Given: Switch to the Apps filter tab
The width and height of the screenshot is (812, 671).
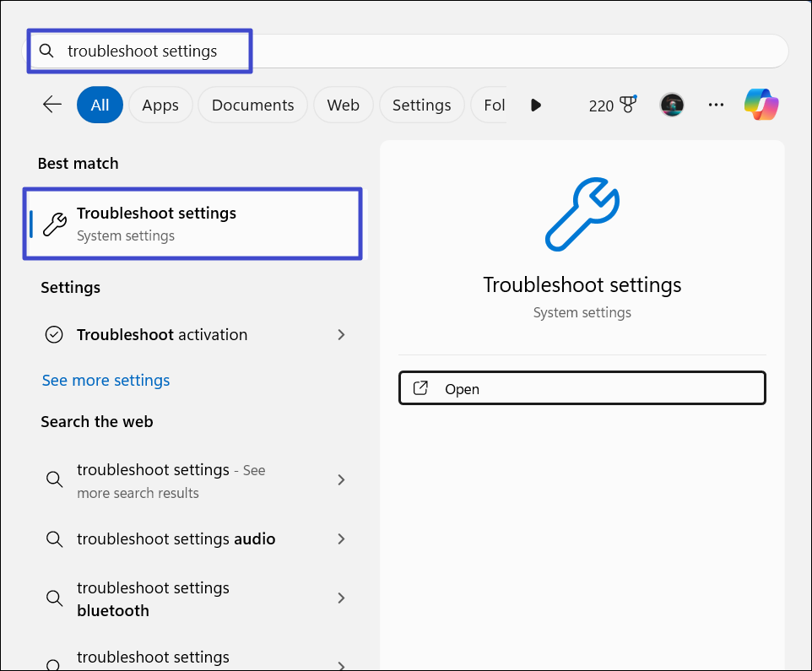Looking at the screenshot, I should pyautogui.click(x=160, y=105).
